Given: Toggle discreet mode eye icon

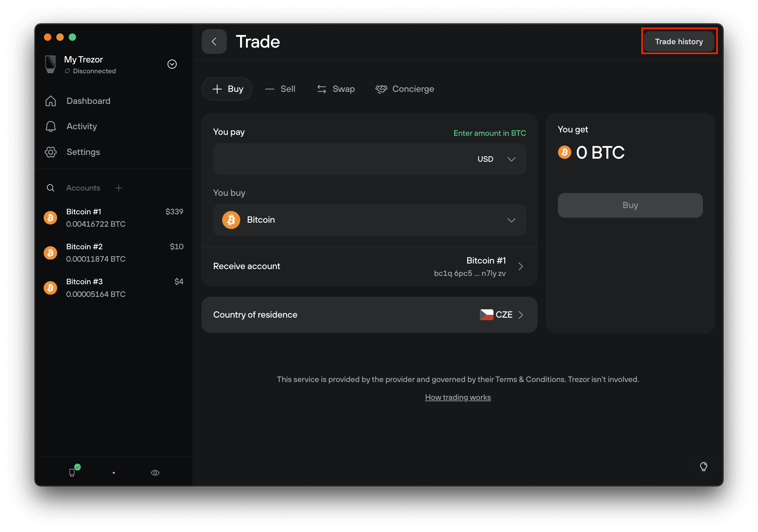Looking at the screenshot, I should [x=155, y=473].
